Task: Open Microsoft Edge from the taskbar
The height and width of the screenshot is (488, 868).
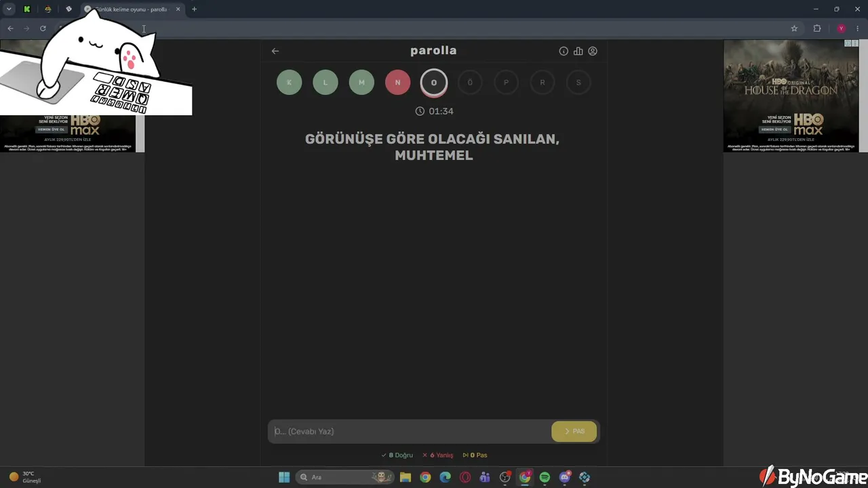Action: tap(445, 477)
